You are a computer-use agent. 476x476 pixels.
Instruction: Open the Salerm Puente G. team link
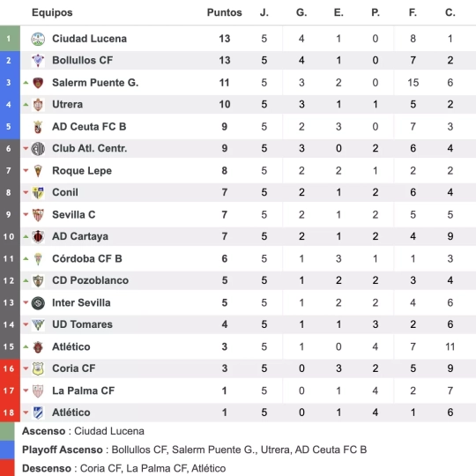(x=95, y=83)
